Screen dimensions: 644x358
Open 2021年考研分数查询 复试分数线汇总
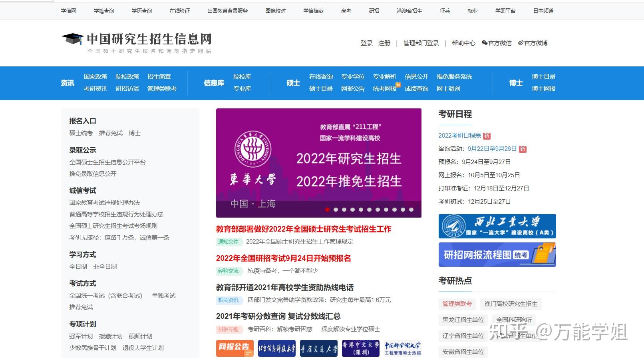278,316
